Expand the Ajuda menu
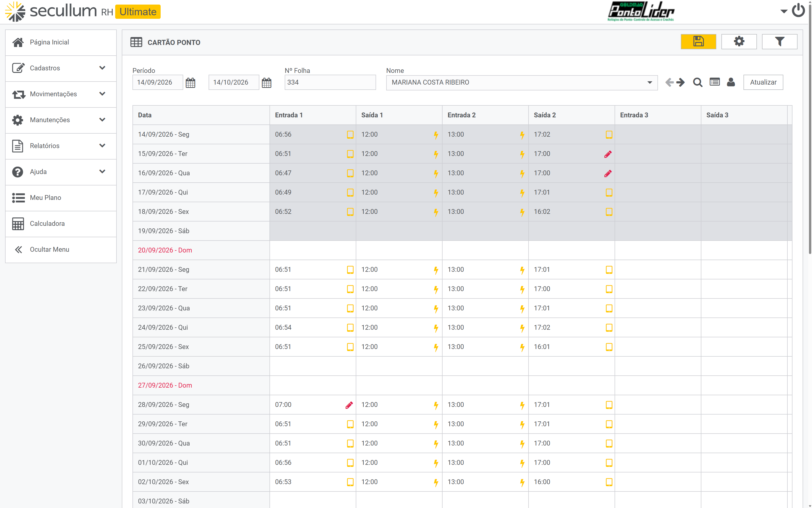The height and width of the screenshot is (508, 812). 61,172
